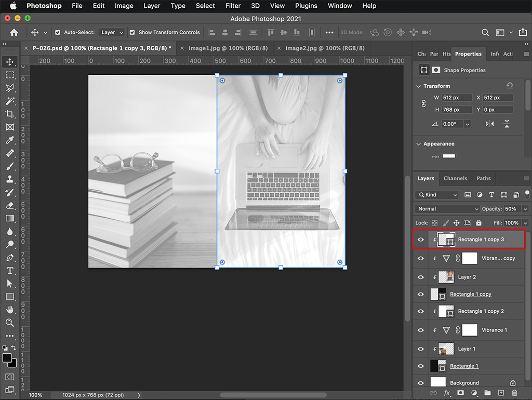The width and height of the screenshot is (532, 400).
Task: Select the Healing Brush tool
Action: coord(10,153)
